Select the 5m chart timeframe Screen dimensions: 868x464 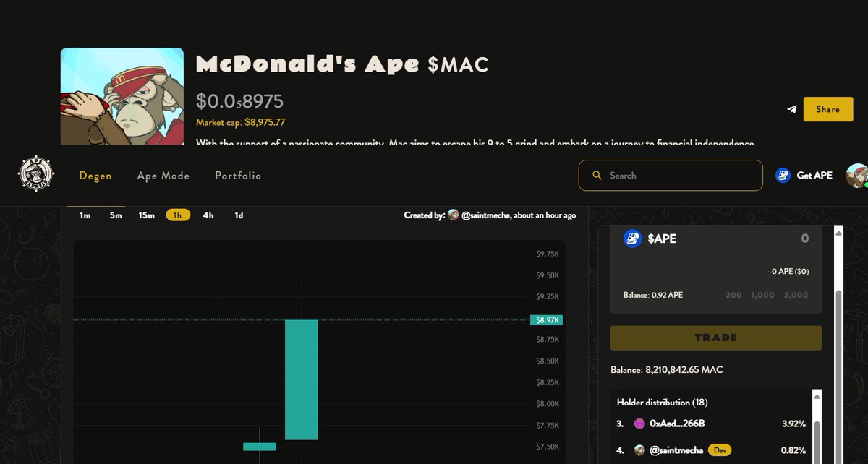(x=116, y=215)
